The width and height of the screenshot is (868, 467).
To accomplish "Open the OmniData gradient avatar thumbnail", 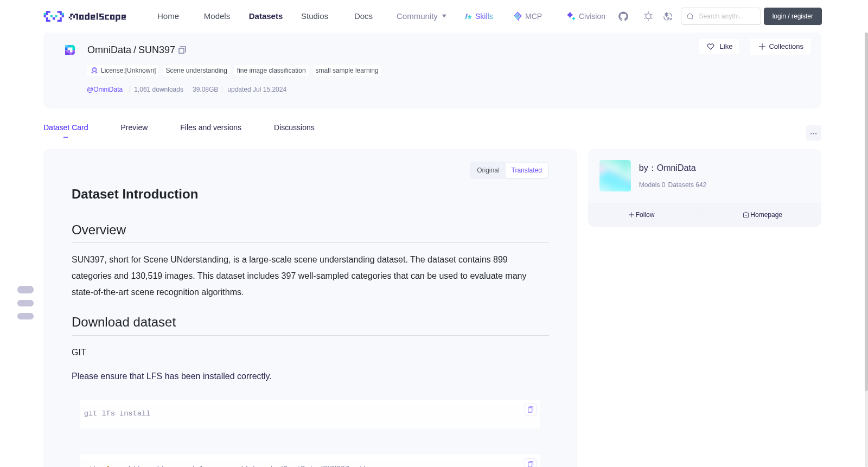I will (x=615, y=176).
